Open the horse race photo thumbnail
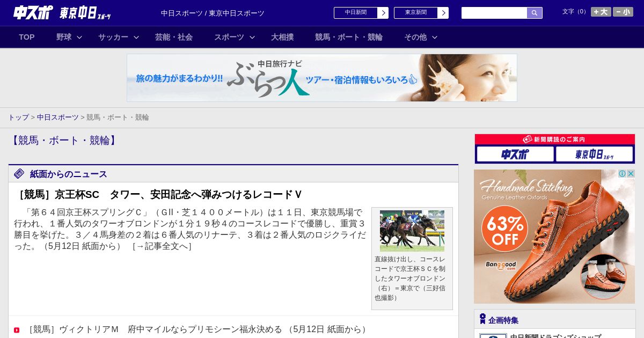This screenshot has width=644, height=338. [x=412, y=231]
